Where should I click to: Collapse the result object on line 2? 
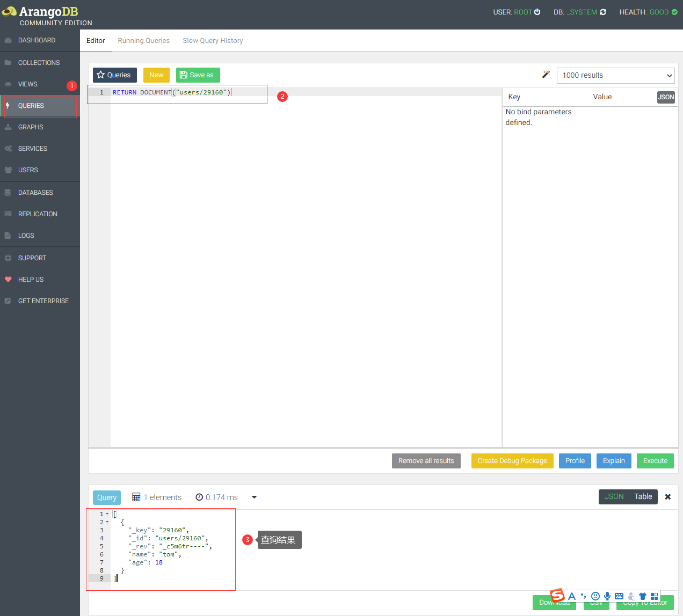click(106, 522)
